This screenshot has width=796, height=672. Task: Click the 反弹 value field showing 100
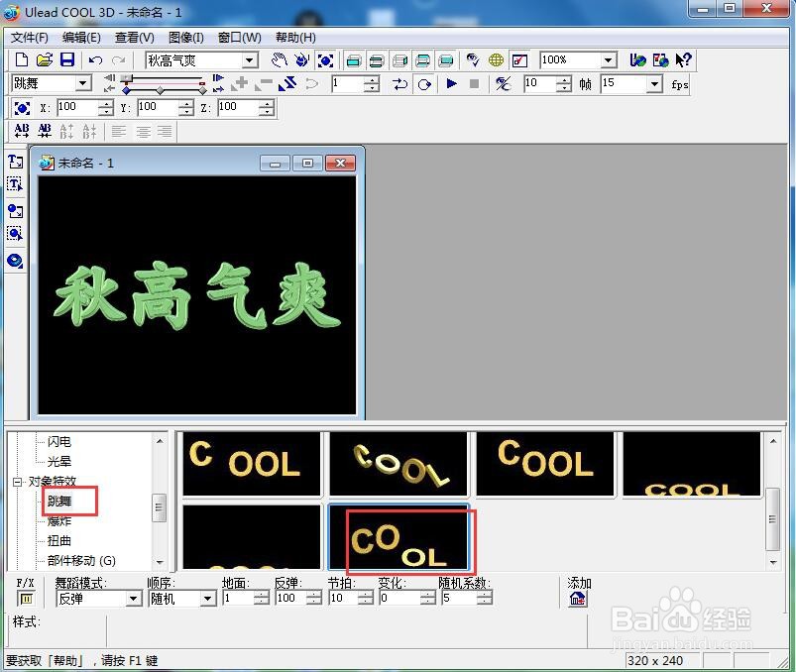tap(291, 599)
